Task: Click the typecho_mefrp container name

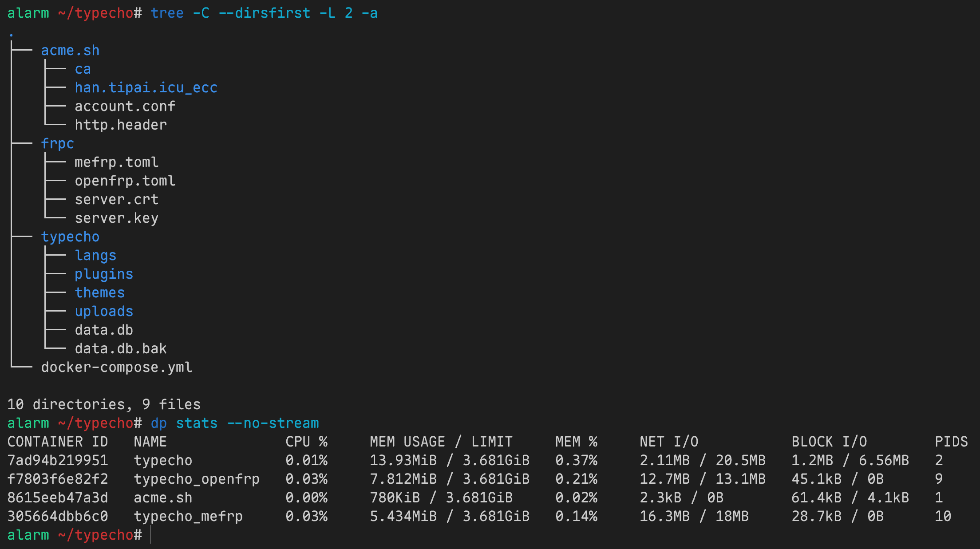Action: [x=188, y=517]
